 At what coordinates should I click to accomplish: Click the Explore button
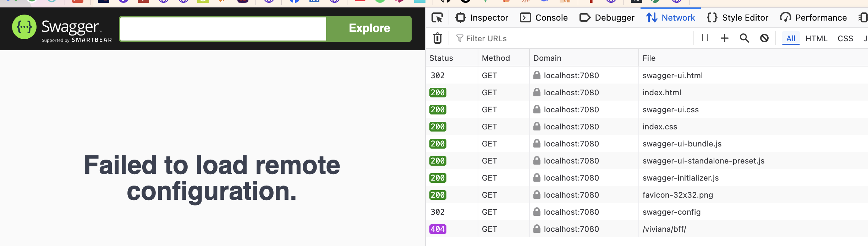[369, 28]
